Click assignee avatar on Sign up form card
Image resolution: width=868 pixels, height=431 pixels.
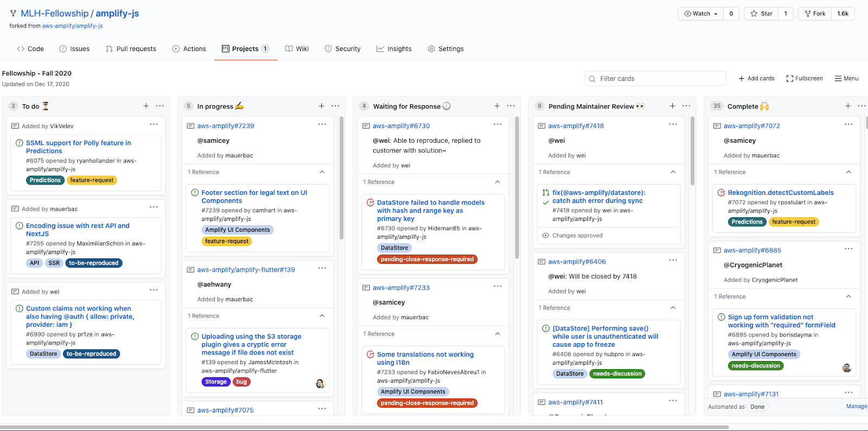tap(847, 368)
